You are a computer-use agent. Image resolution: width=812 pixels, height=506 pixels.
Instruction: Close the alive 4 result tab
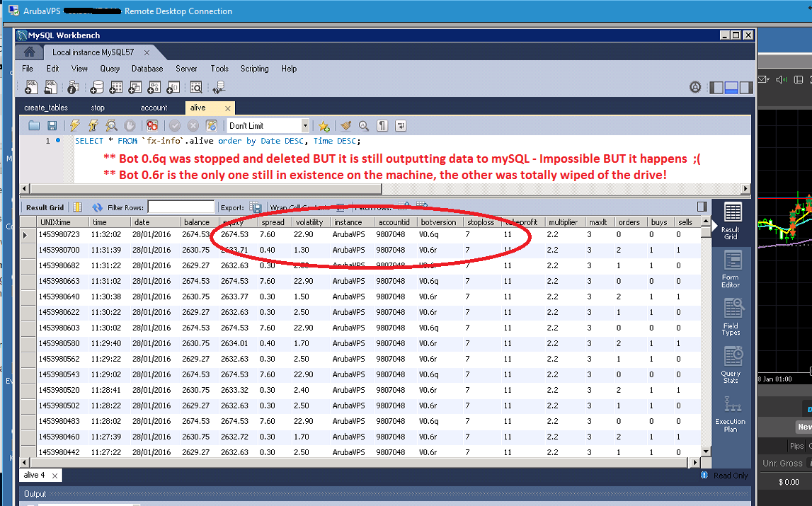(x=55, y=476)
